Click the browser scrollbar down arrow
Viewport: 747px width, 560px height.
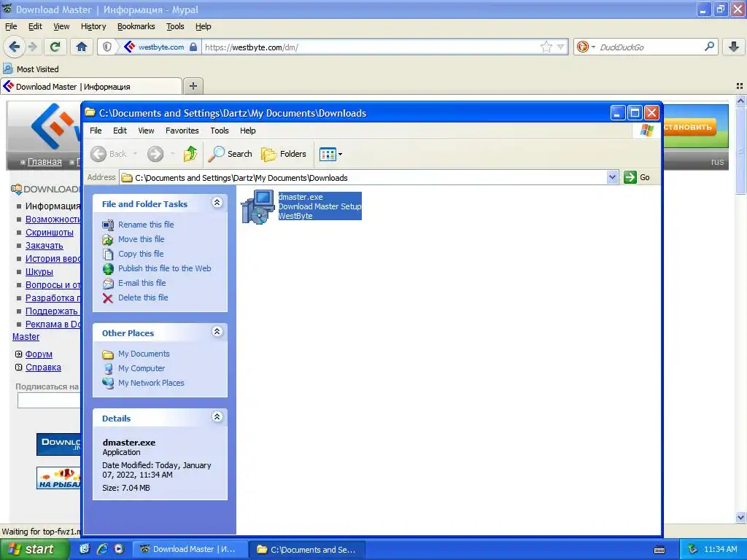(740, 517)
